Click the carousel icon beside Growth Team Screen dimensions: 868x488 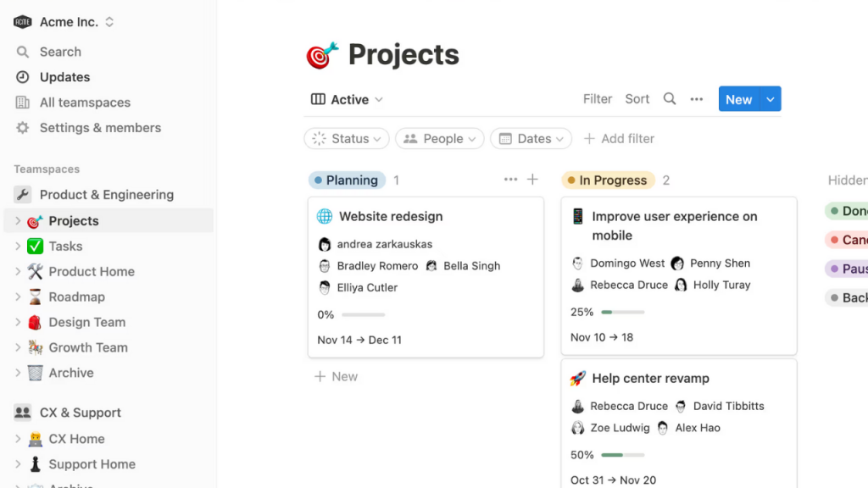tap(35, 347)
